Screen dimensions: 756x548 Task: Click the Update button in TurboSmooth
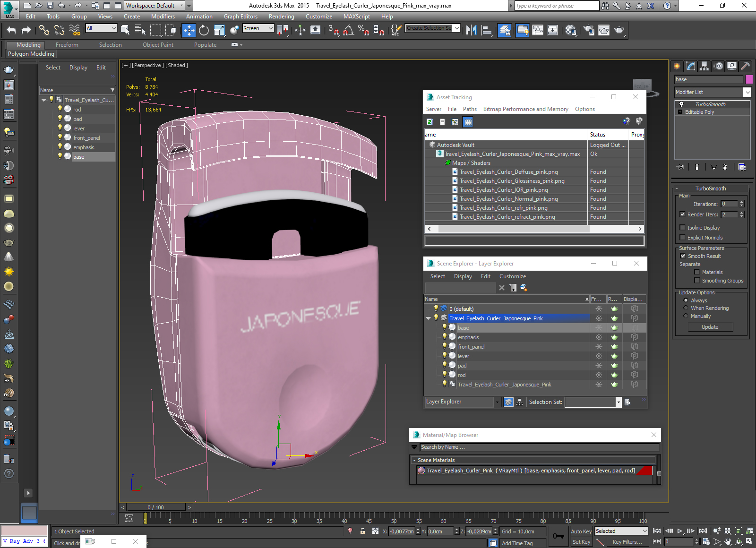coord(710,327)
